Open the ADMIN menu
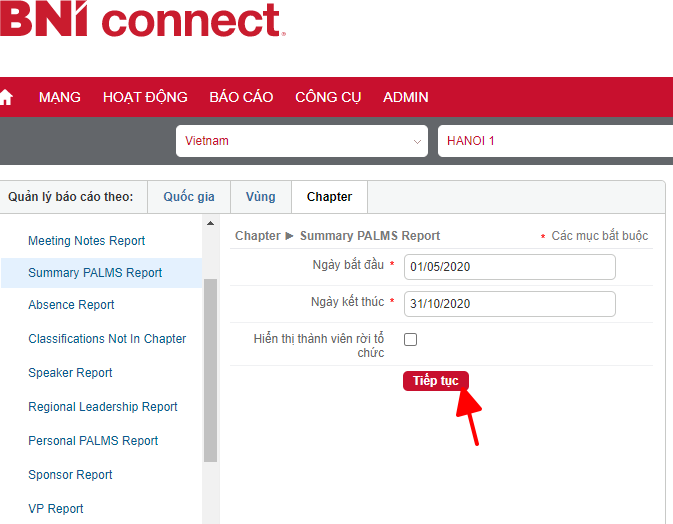 point(406,97)
